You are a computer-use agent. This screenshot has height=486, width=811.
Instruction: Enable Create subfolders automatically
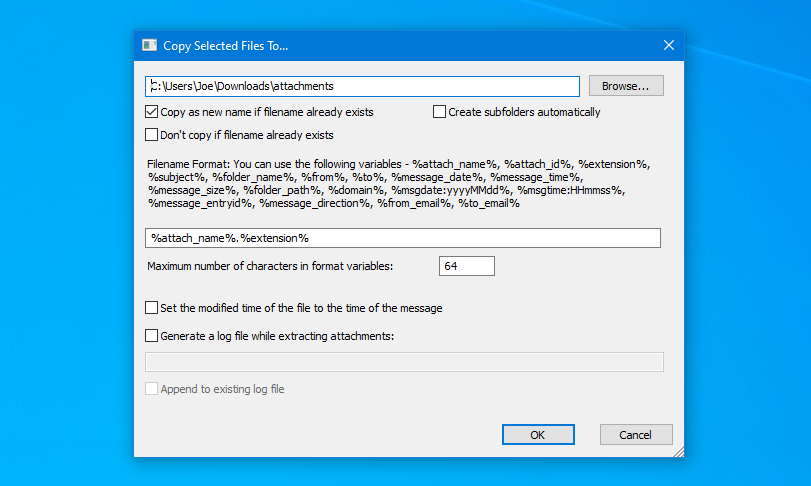coord(439,112)
